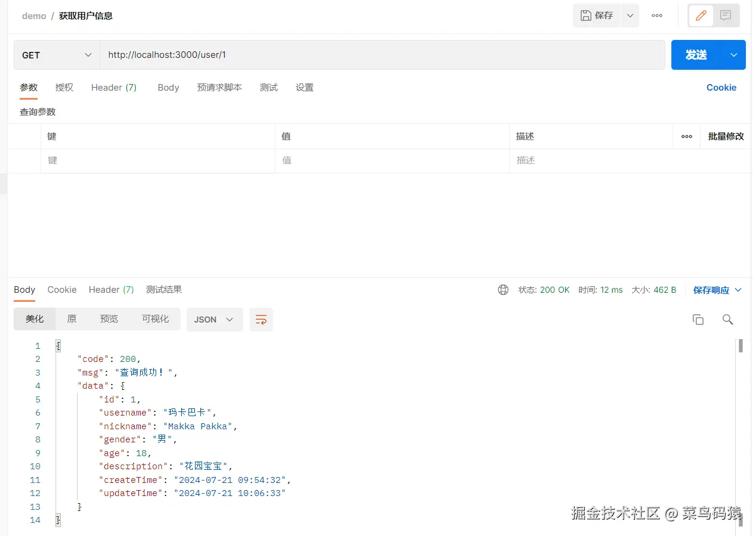Open the 预请求脚本 tab
This screenshot has height=536, width=756.
pos(219,88)
